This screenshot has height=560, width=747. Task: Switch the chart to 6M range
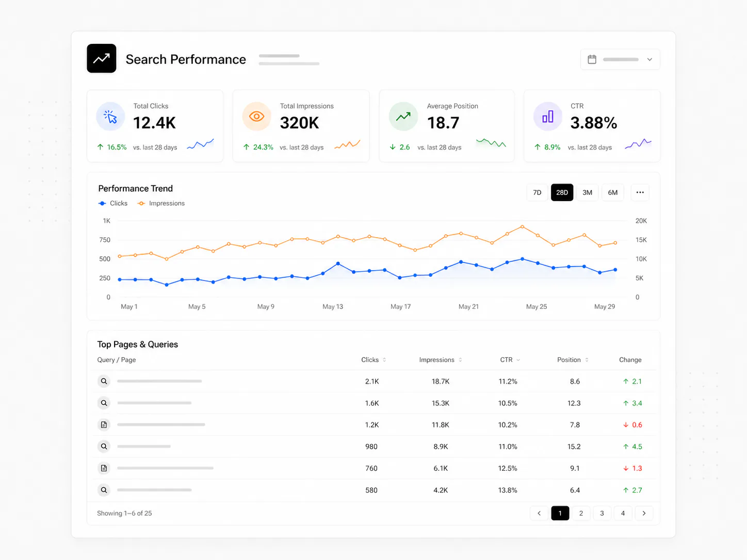point(613,192)
